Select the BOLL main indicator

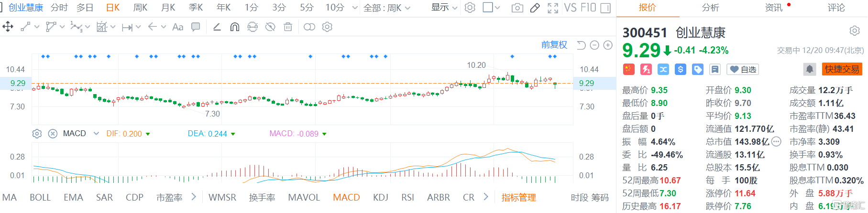coord(40,197)
